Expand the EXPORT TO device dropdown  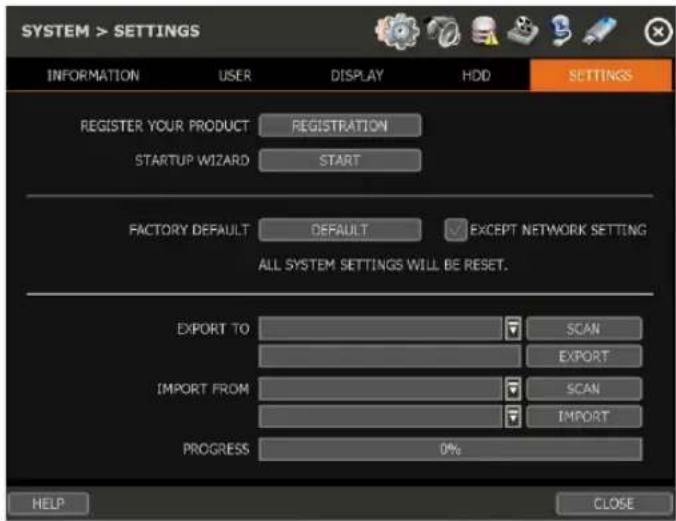pyautogui.click(x=513, y=329)
